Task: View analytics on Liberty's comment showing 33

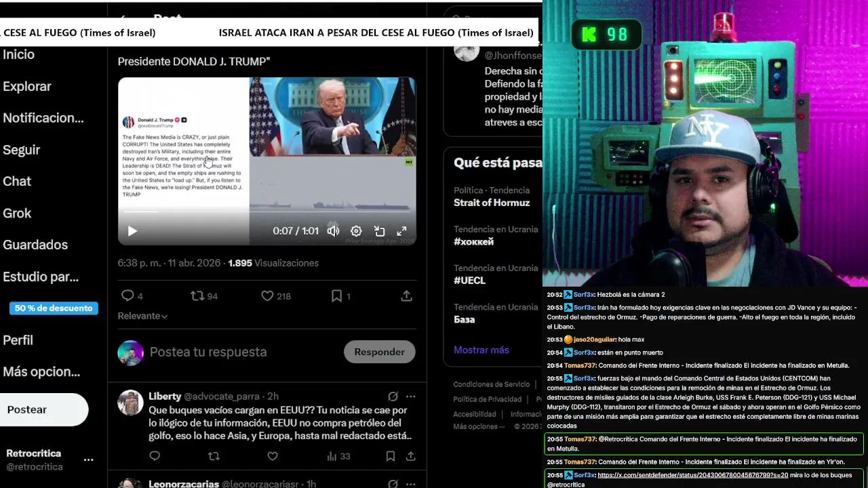Action: coord(338,456)
